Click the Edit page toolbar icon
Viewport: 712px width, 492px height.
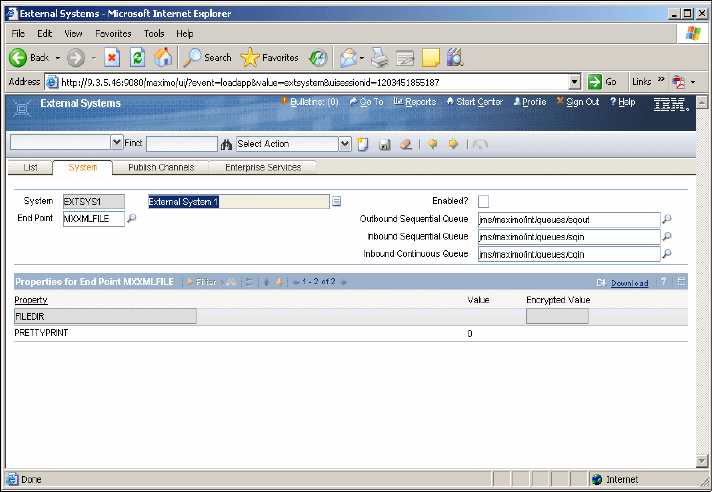pyautogui.click(x=405, y=58)
